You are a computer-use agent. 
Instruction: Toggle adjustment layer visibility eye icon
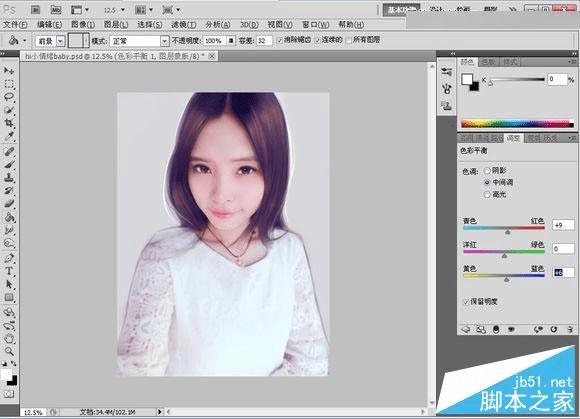click(x=511, y=329)
